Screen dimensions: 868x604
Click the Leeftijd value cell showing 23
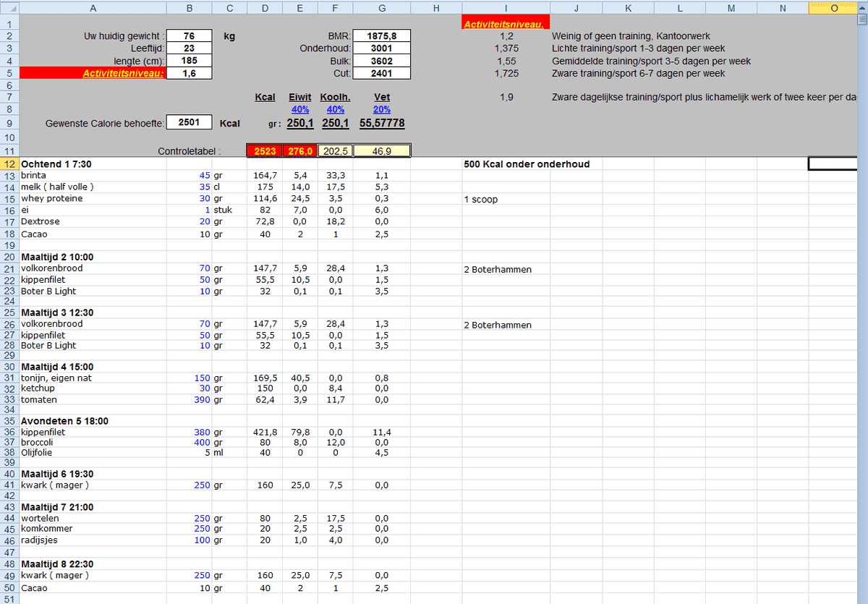point(189,48)
